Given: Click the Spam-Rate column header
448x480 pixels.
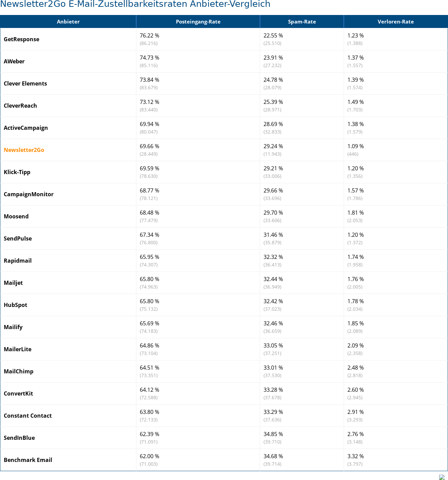Looking at the screenshot, I should coord(302,22).
